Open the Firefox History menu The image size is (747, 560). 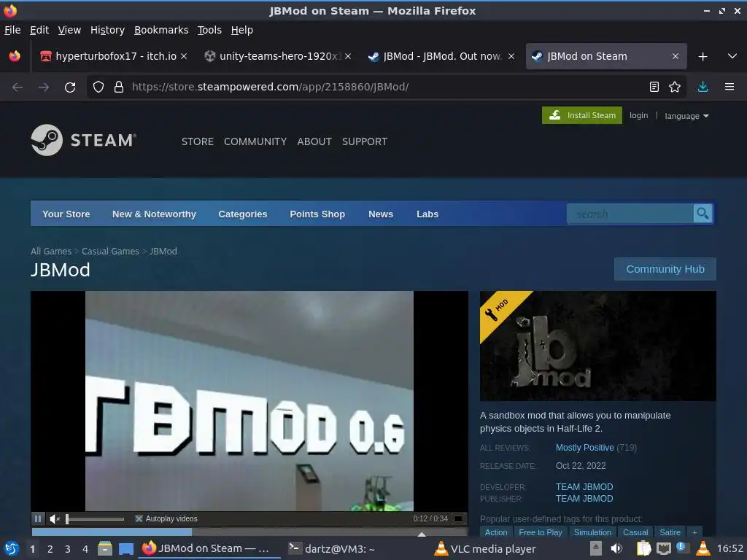click(108, 30)
